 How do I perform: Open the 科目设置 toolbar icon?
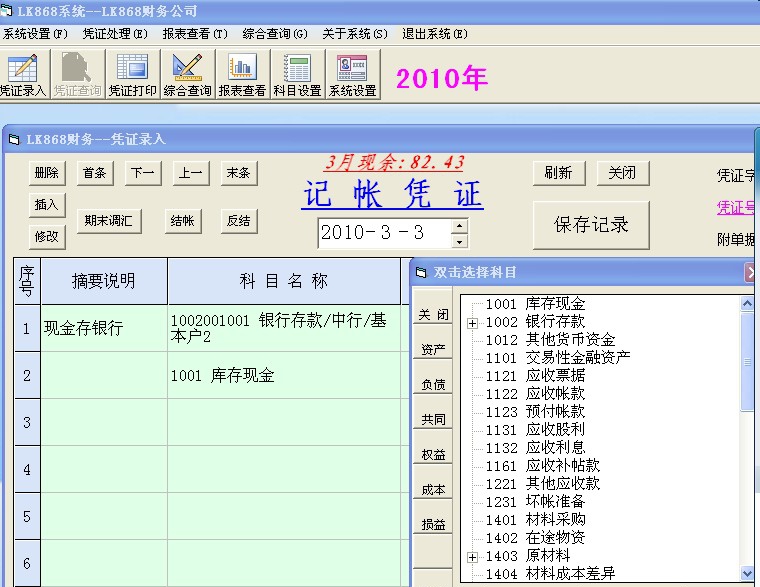(297, 75)
